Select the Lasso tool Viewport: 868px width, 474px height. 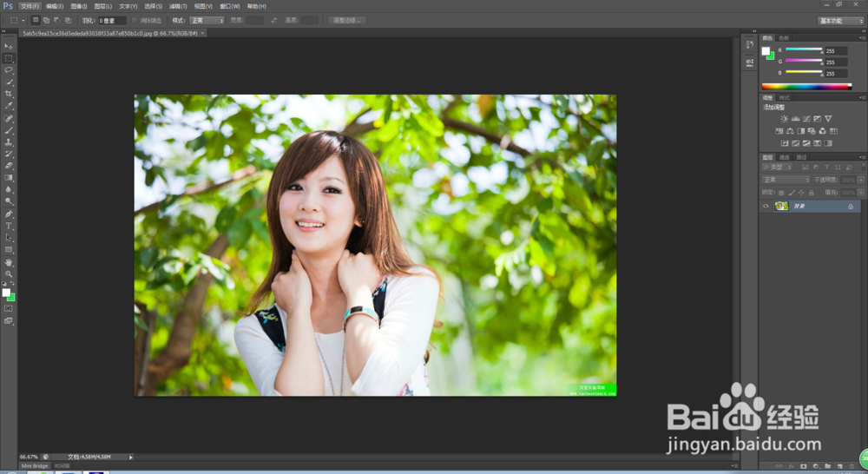(9, 70)
